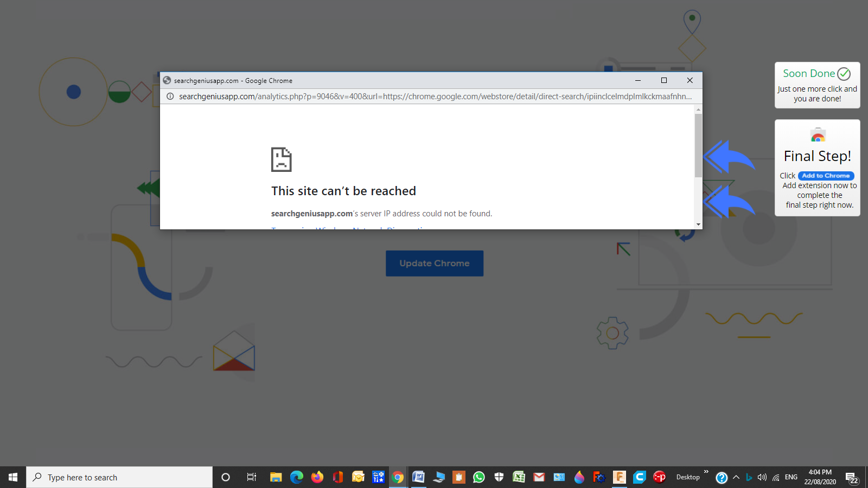This screenshot has height=488, width=868.
Task: Launch Microsoft Edge from the taskbar
Action: [x=297, y=477]
